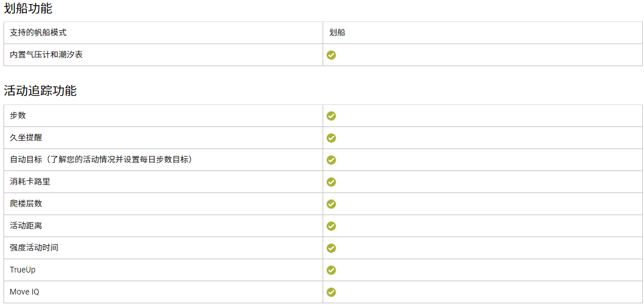This screenshot has width=644, height=305.
Task: Click the checkmark icon for 爬楼层数
Action: (x=331, y=204)
